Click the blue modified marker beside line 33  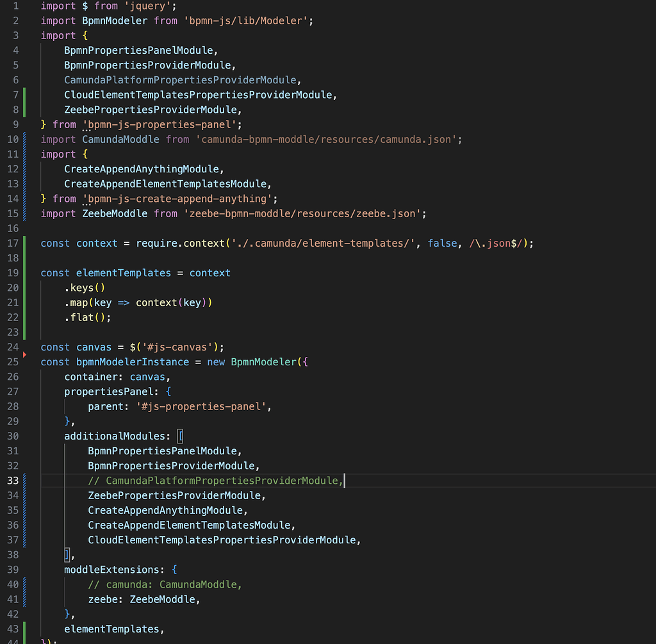[x=24, y=481]
